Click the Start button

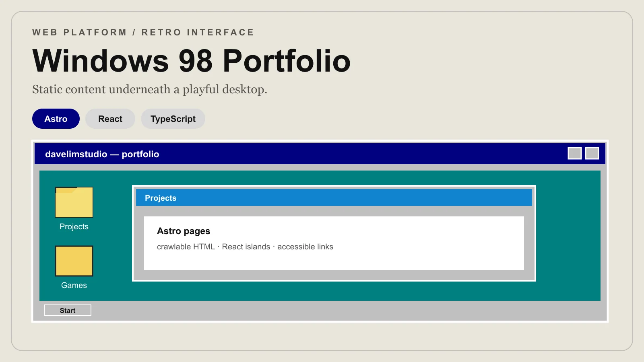click(68, 310)
